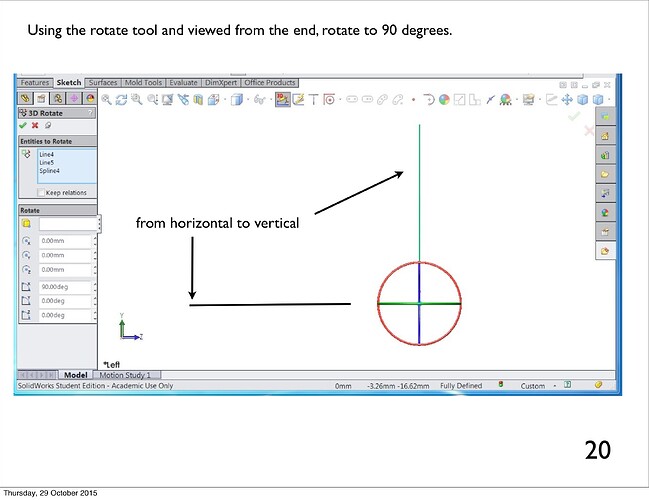Click the confirm corner checkmark in viewport

pyautogui.click(x=574, y=117)
